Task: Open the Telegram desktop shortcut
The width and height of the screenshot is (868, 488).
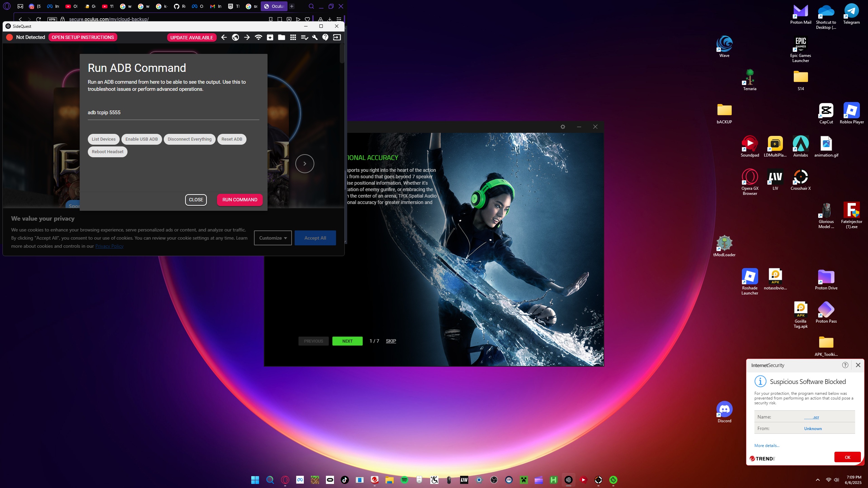Action: 851,15
